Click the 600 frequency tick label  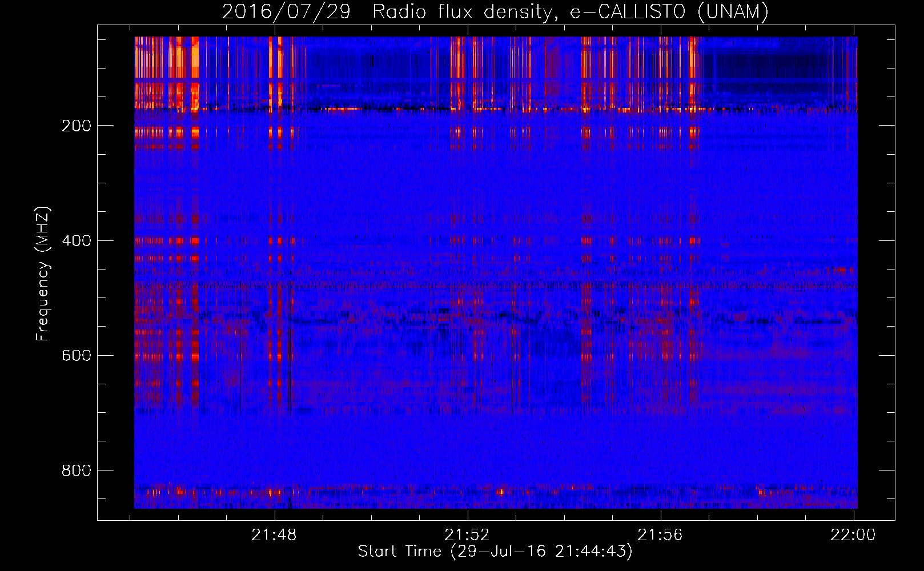pyautogui.click(x=76, y=355)
